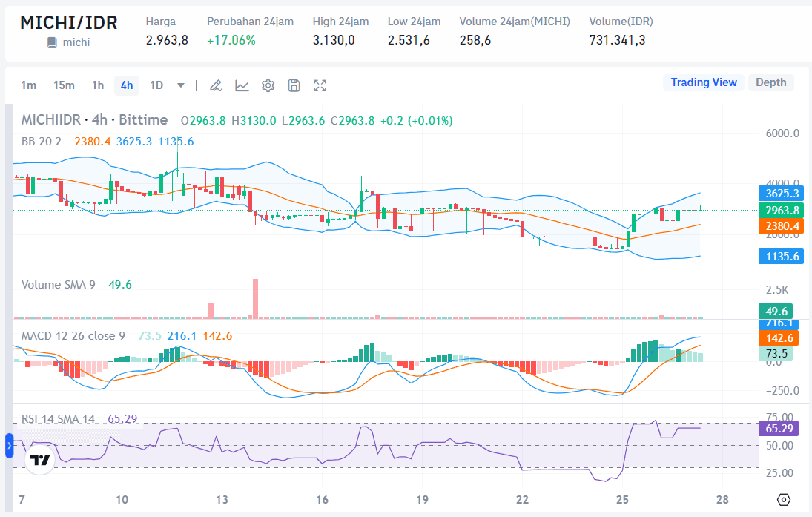812x517 pixels.
Task: Choose the 1h timeframe
Action: tap(98, 85)
